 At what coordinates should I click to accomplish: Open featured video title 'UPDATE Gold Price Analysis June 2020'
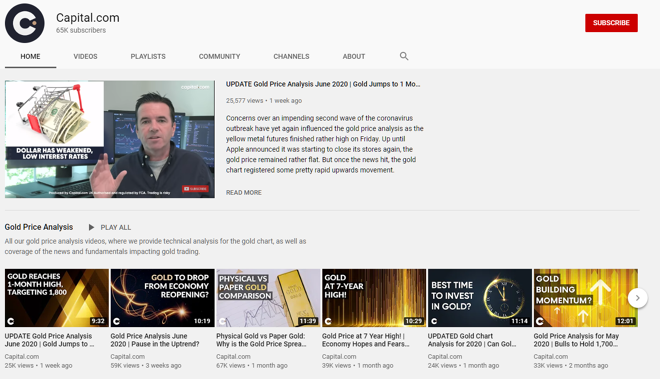coord(323,84)
